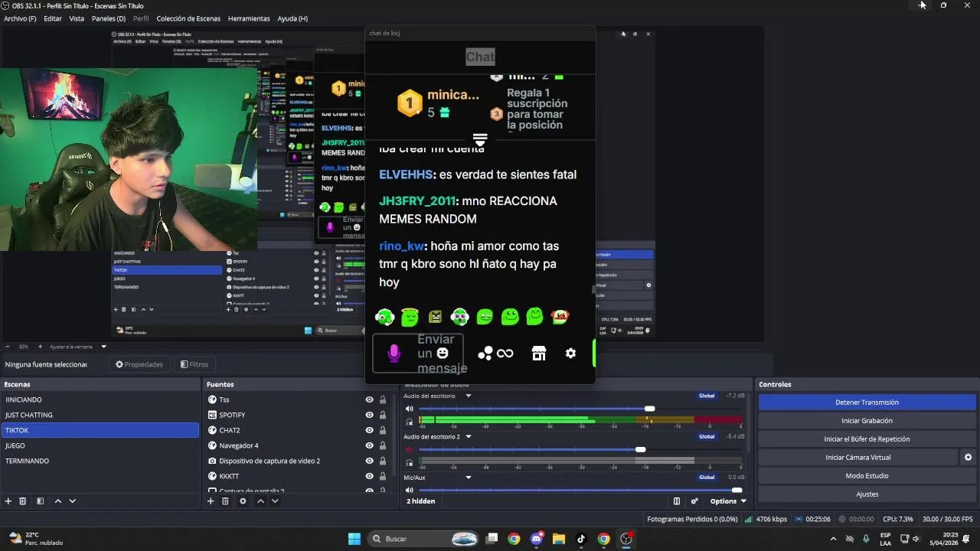
Task: Hide the Navegador 4 source
Action: [369, 445]
